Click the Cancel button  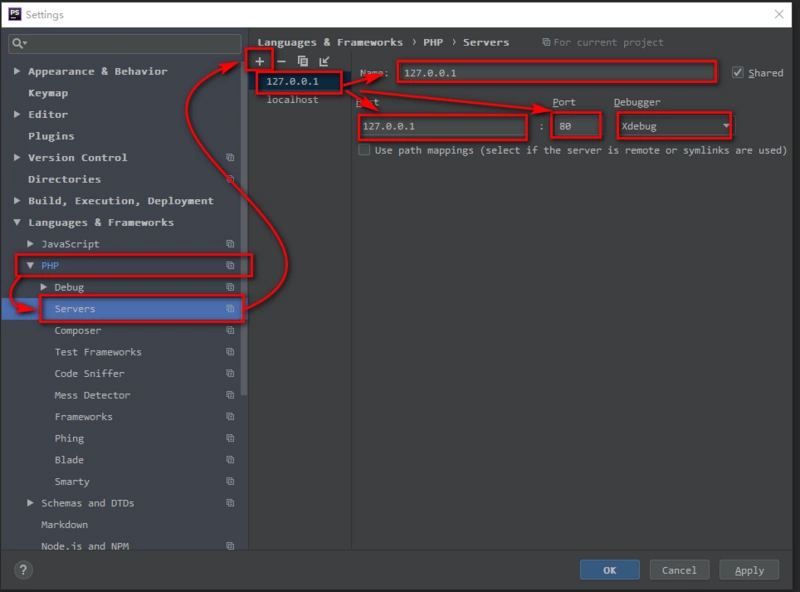pyautogui.click(x=679, y=570)
